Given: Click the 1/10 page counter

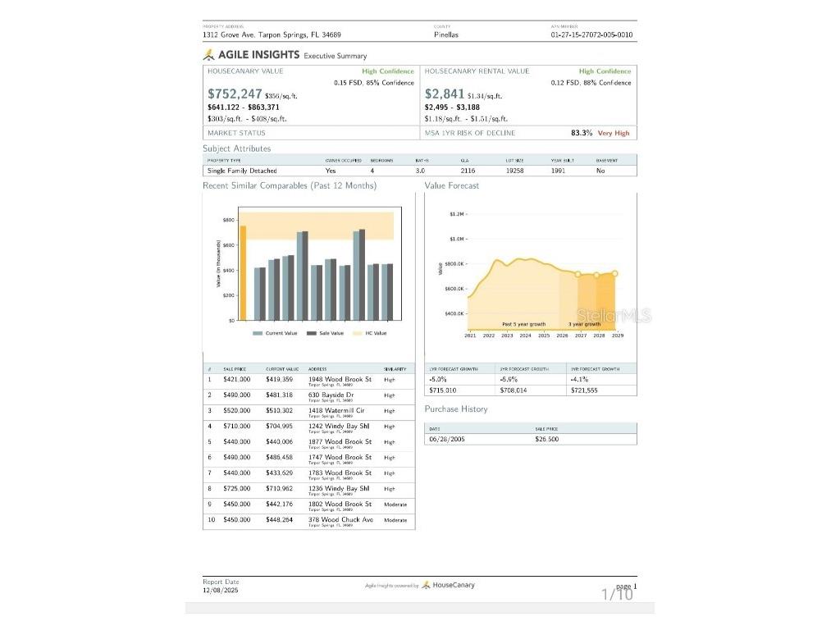Looking at the screenshot, I should click(617, 595).
